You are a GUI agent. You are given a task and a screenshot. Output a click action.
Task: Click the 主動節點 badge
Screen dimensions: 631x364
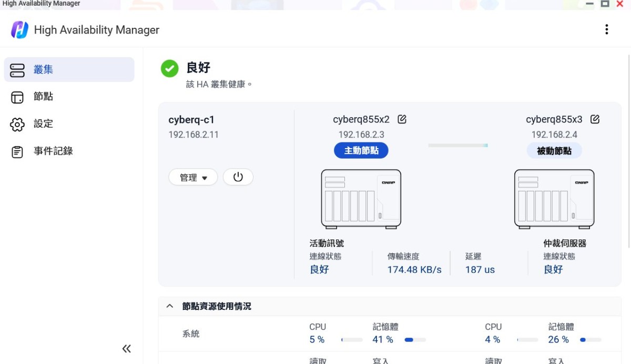click(x=361, y=151)
